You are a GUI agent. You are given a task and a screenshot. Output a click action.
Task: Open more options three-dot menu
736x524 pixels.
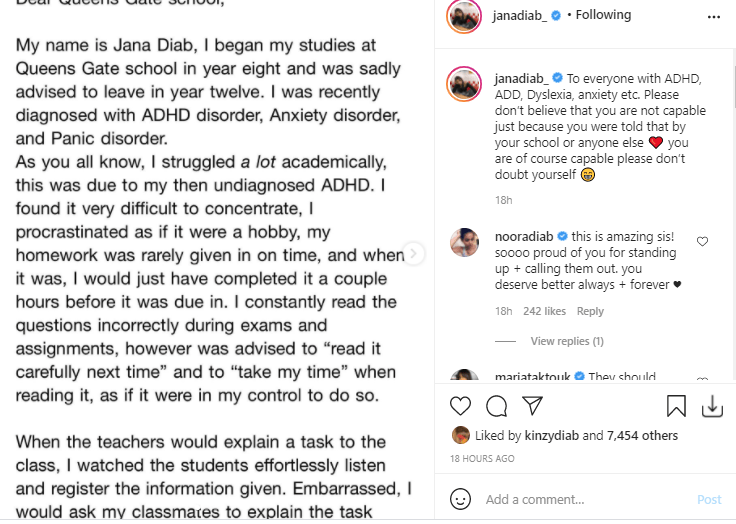pyautogui.click(x=713, y=16)
